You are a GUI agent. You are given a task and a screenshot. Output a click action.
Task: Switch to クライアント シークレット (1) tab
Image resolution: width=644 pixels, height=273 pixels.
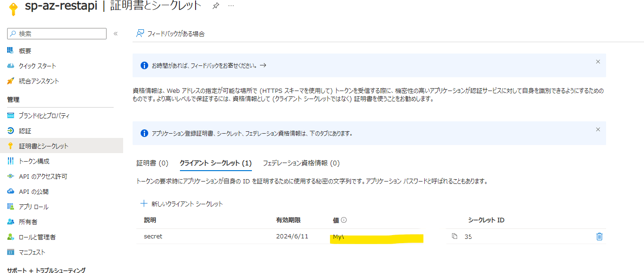[215, 163]
